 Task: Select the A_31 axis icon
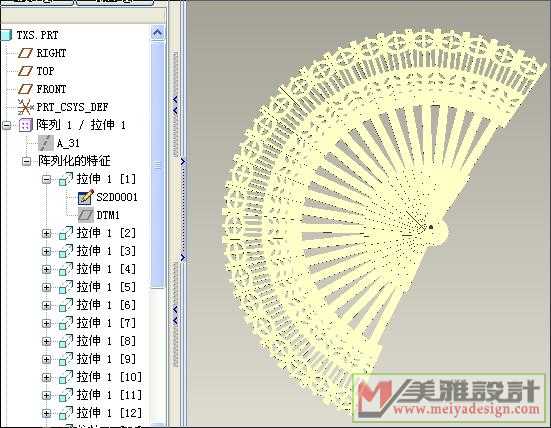coord(45,143)
